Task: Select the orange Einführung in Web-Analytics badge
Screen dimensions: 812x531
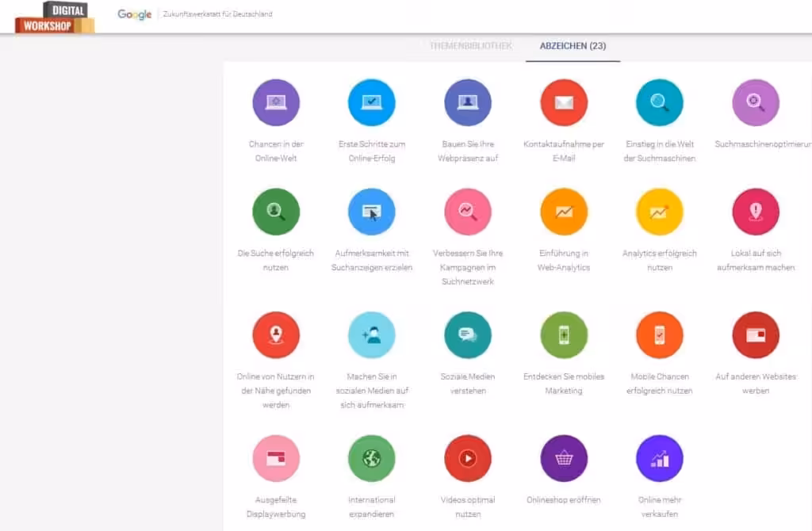Action: (x=564, y=212)
